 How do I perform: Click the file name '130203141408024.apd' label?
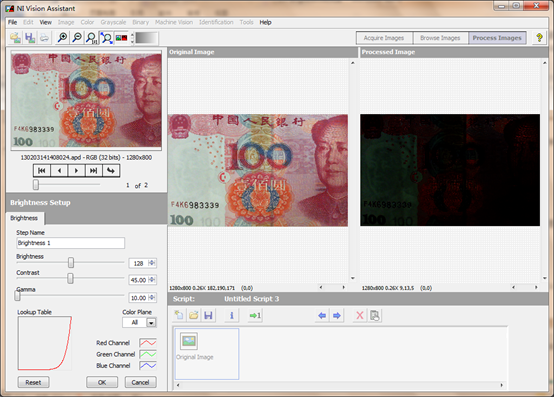(x=51, y=158)
